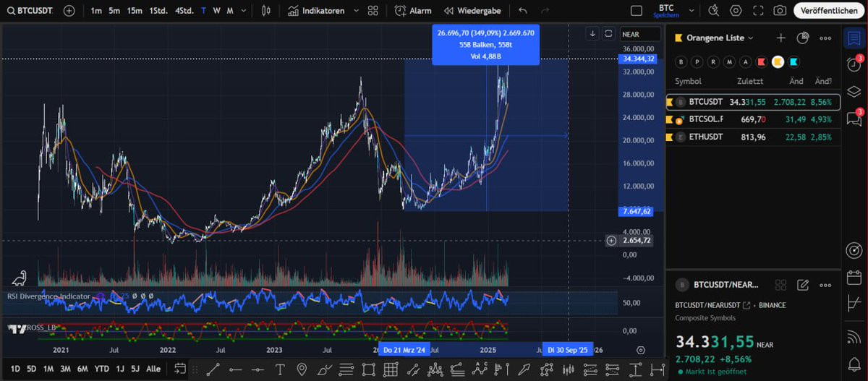This screenshot has width=868, height=381.
Task: Set the range to 6M
Action: coord(82,369)
